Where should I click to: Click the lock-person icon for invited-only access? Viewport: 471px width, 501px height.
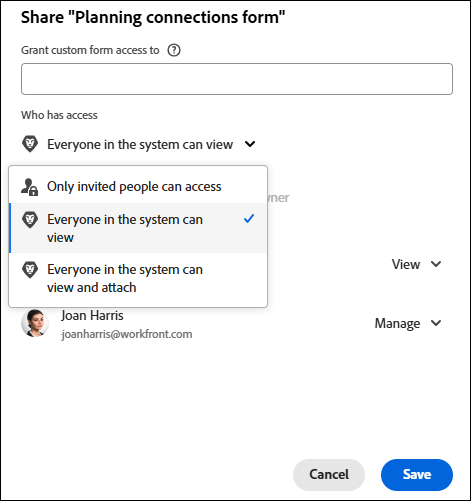[x=29, y=187]
